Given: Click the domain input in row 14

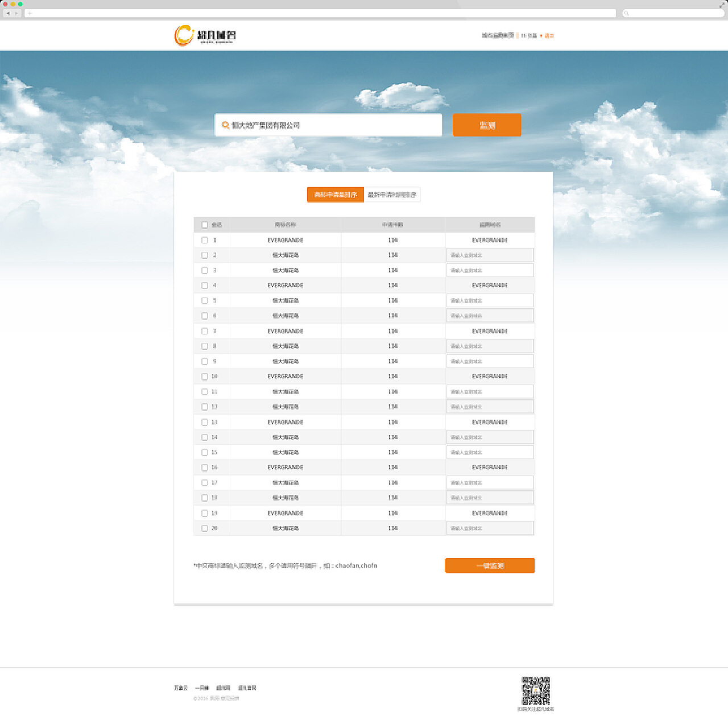Looking at the screenshot, I should (x=490, y=437).
